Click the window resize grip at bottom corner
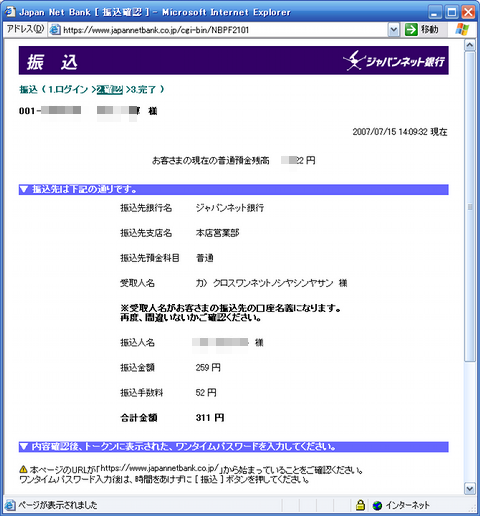This screenshot has width=481, height=517. [473, 508]
